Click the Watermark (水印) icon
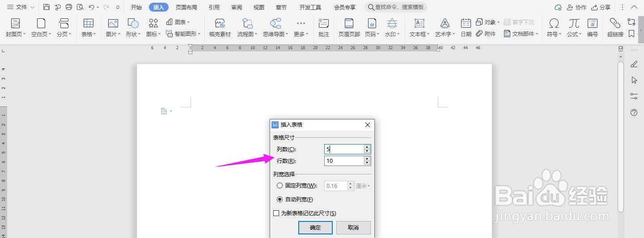This screenshot has width=644, height=238. click(392, 23)
